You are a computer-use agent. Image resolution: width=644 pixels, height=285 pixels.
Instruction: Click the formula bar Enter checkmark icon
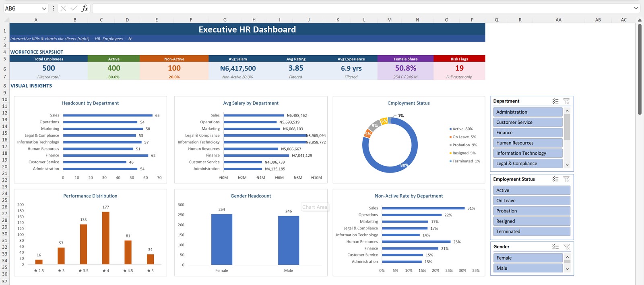point(74,8)
